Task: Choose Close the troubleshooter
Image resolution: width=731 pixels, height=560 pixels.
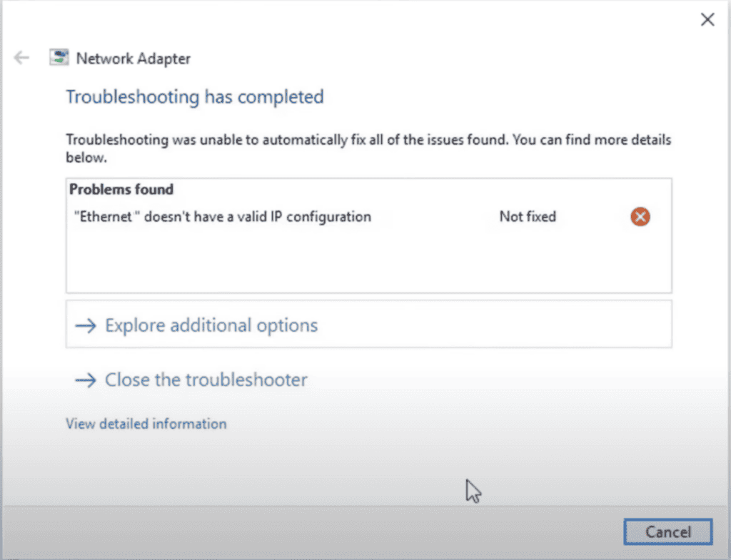Action: (206, 380)
